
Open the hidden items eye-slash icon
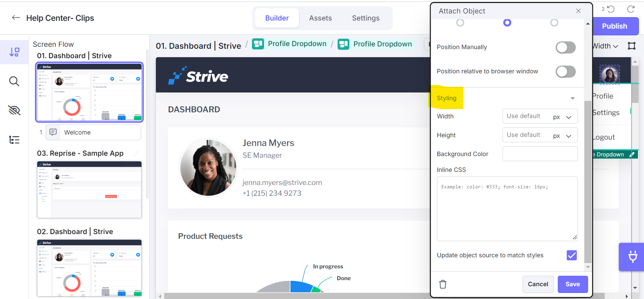[x=14, y=110]
